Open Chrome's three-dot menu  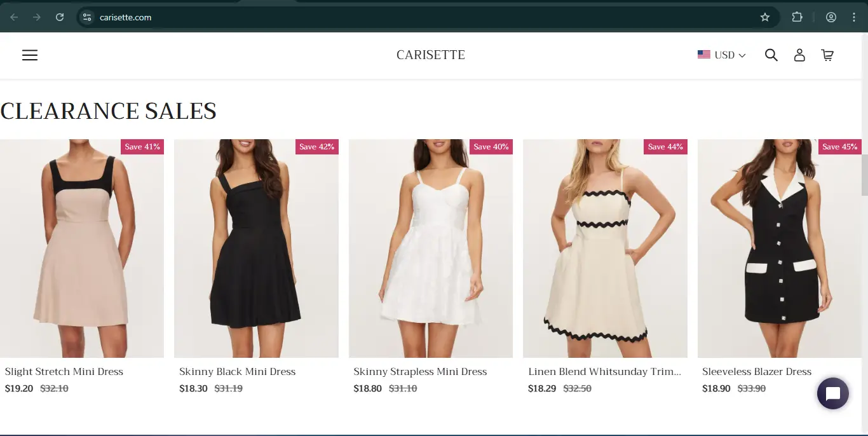854,17
